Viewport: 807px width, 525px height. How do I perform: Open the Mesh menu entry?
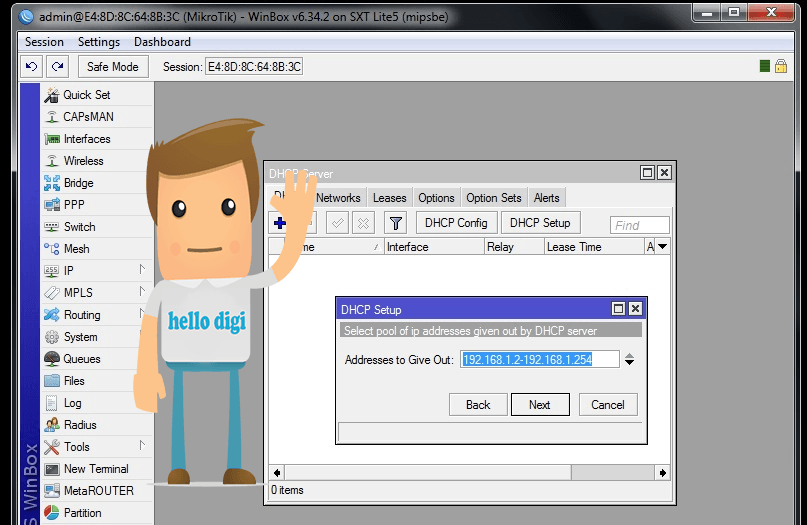(x=97, y=249)
